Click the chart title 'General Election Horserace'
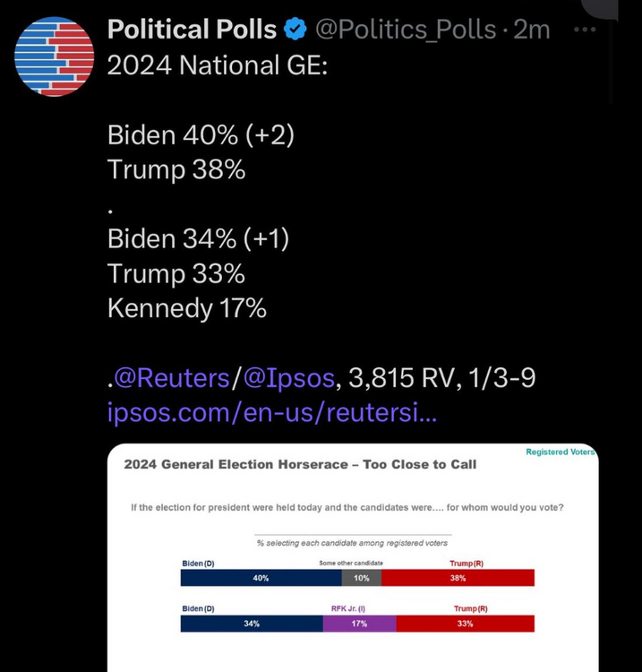Image resolution: width=642 pixels, height=672 pixels. tap(300, 464)
